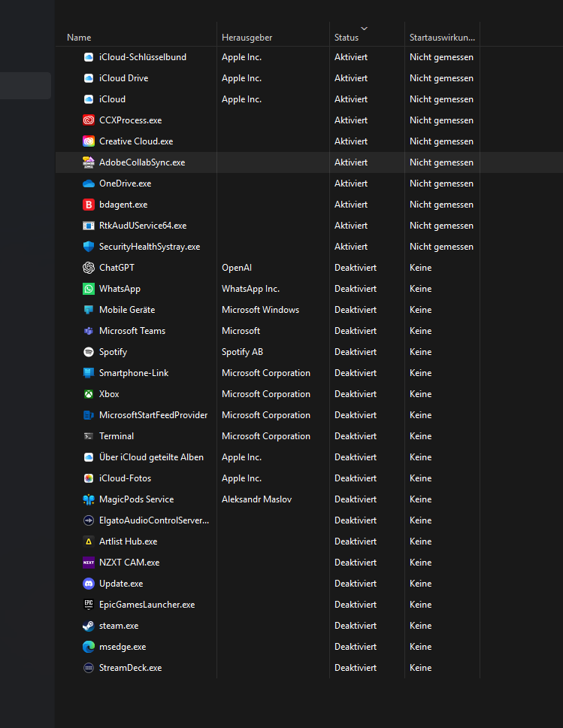Screen dimensions: 563x728
Task: Click 'Keine' impact for msedge.exe
Action: tap(420, 647)
